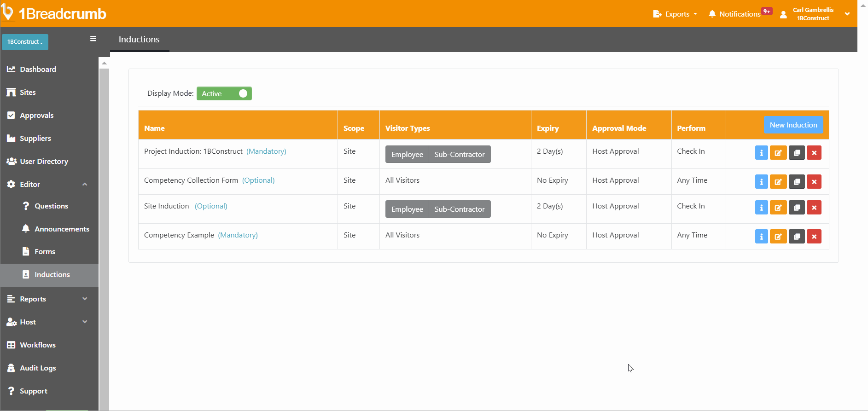Click the New Induction button

tap(793, 125)
